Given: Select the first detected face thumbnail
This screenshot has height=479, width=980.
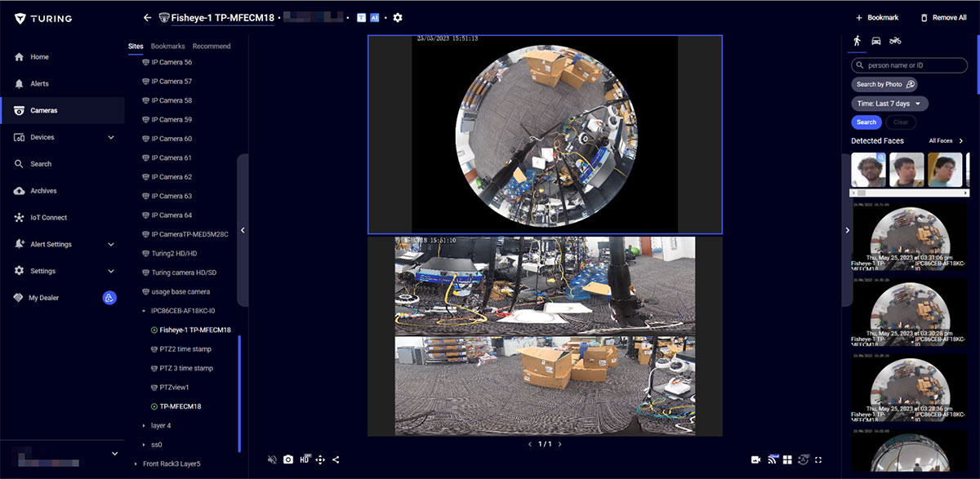Looking at the screenshot, I should click(x=868, y=170).
